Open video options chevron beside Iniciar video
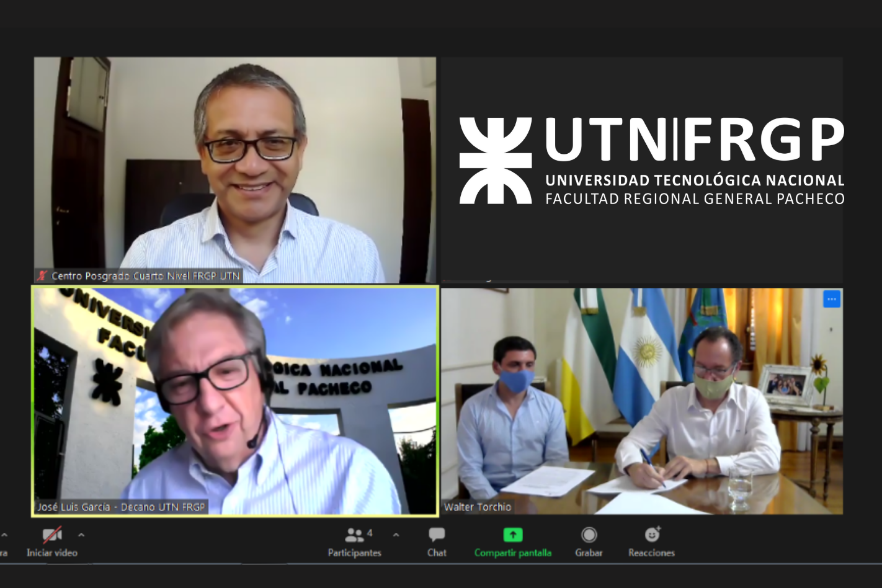This screenshot has width=882, height=588. pyautogui.click(x=81, y=535)
